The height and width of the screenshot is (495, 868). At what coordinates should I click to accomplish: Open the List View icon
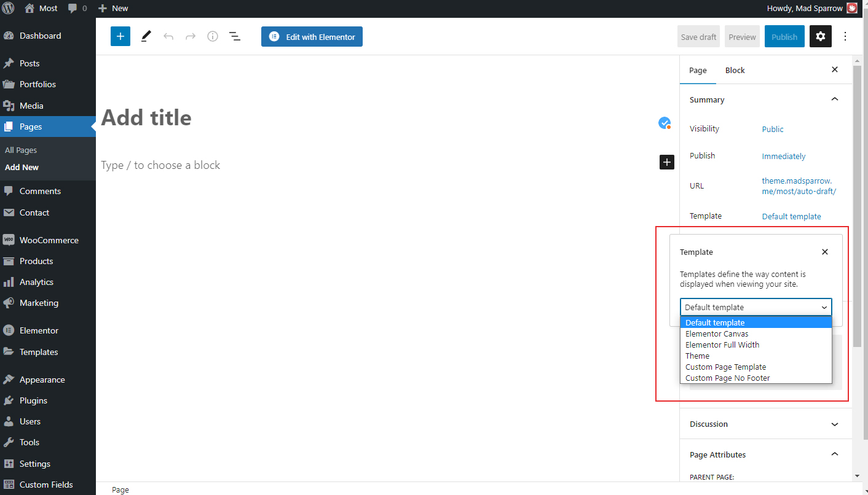coord(235,36)
